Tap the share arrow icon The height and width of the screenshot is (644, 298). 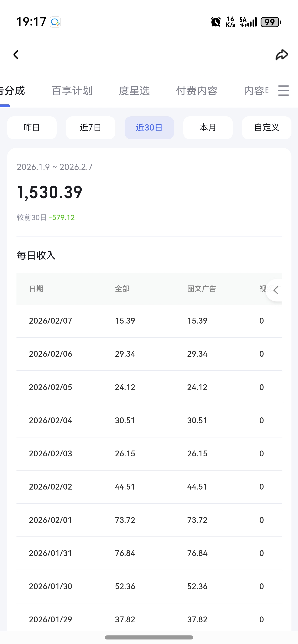pyautogui.click(x=282, y=55)
